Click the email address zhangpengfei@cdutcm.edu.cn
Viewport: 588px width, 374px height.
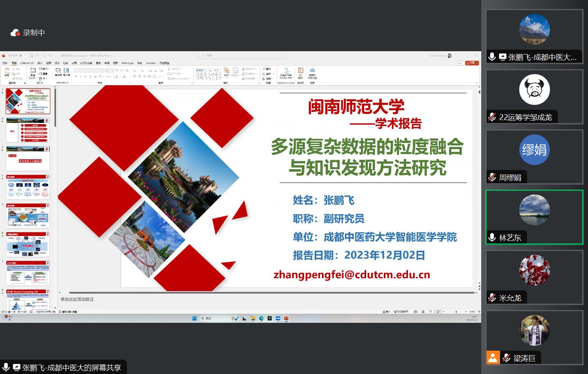coord(351,274)
